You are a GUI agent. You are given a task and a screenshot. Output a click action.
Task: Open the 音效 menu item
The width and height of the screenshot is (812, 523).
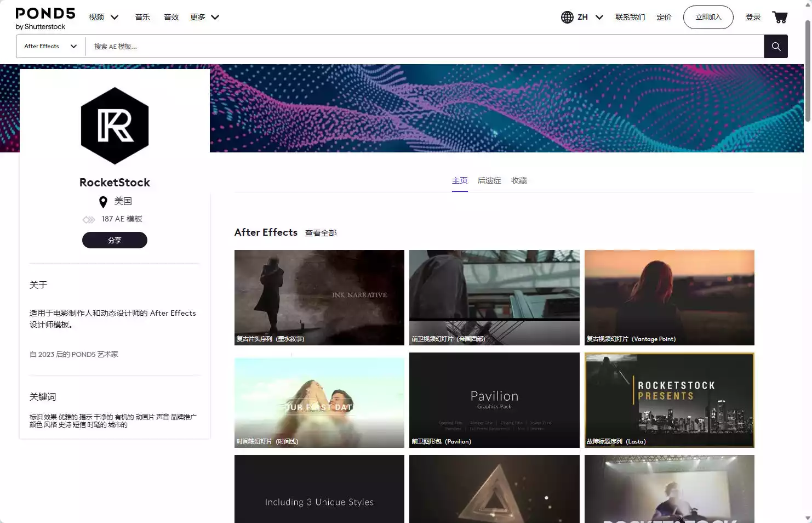171,18
